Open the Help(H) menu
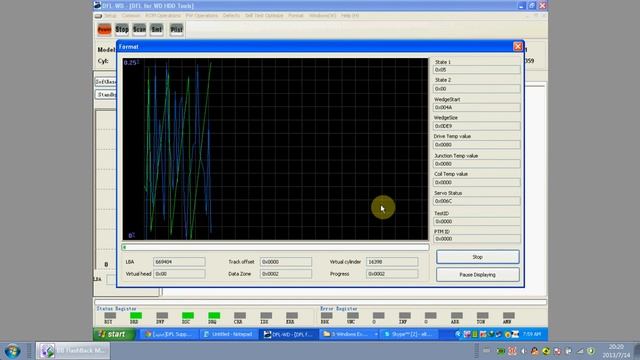Viewport: 640px width, 360px height. click(350, 16)
